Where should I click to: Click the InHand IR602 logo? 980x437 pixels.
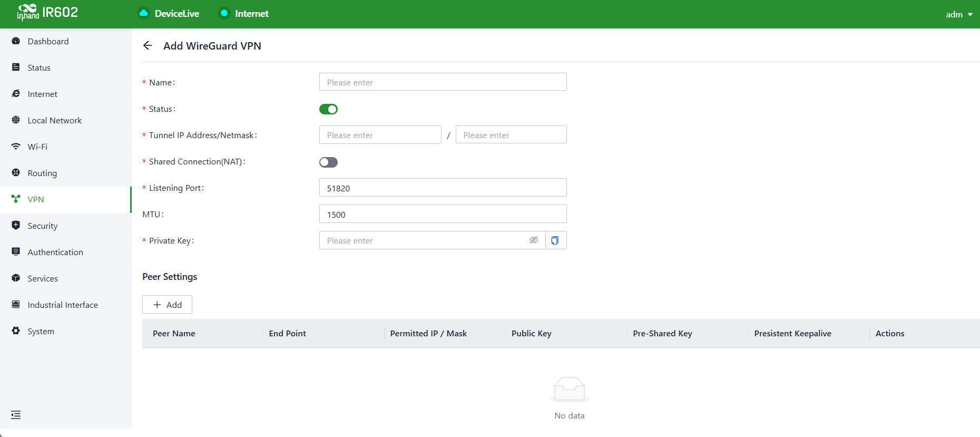(47, 12)
